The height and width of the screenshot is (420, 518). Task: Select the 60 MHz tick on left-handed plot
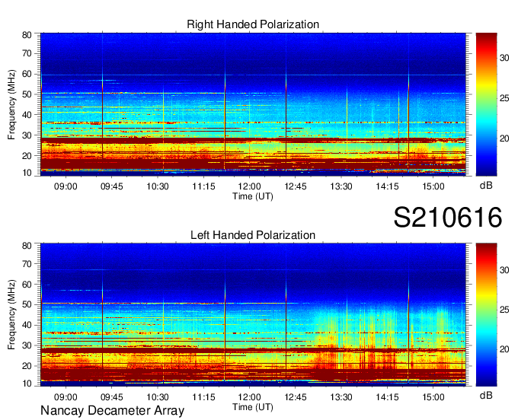[27, 284]
